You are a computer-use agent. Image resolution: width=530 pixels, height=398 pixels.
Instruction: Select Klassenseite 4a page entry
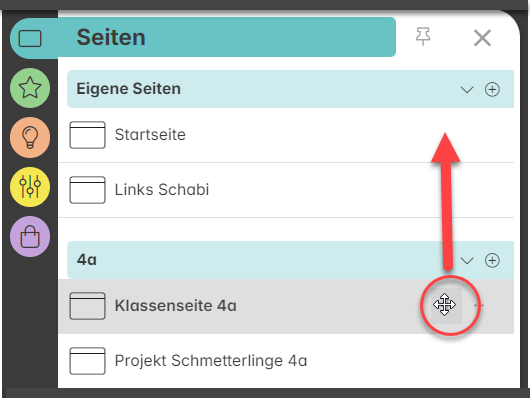(x=286, y=306)
